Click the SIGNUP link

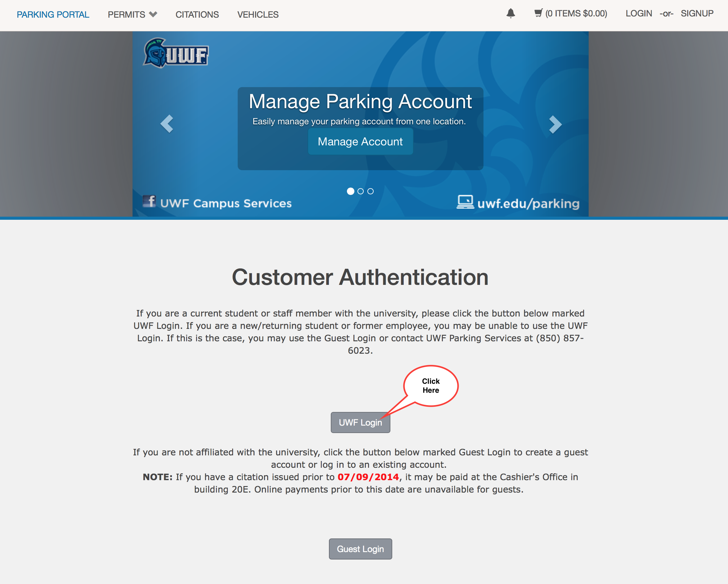pyautogui.click(x=696, y=14)
